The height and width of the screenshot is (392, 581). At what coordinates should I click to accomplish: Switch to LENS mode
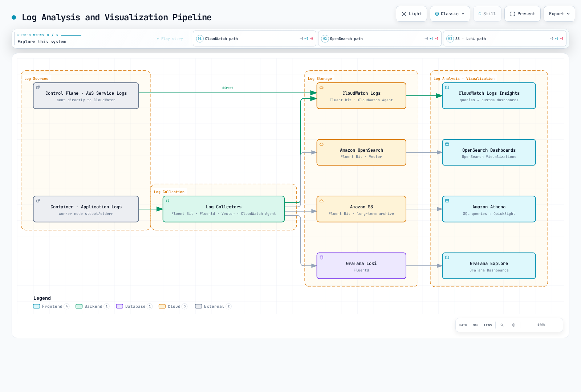click(x=488, y=325)
